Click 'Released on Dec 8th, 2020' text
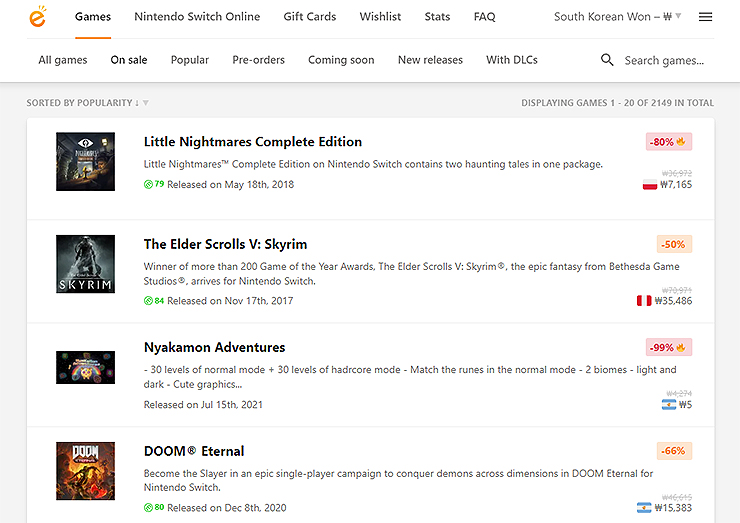This screenshot has height=523, width=740. (227, 508)
